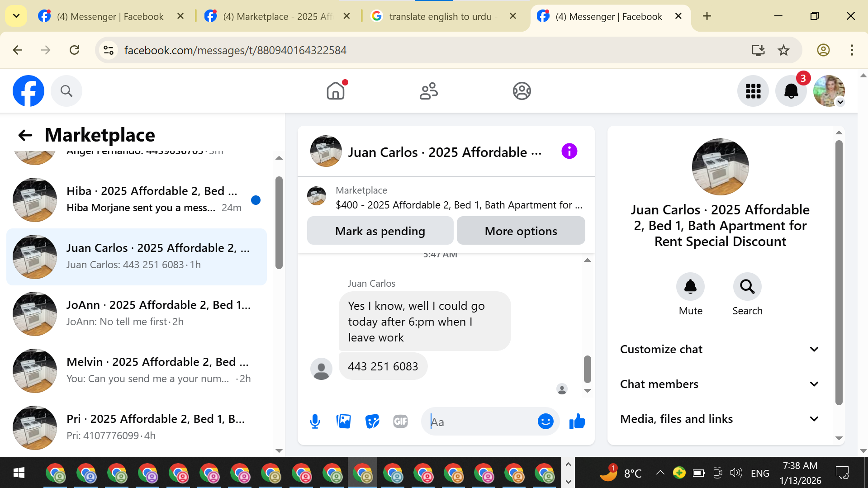This screenshot has height=488, width=868.
Task: Click large listing thumbnail in info panel
Action: [720, 166]
